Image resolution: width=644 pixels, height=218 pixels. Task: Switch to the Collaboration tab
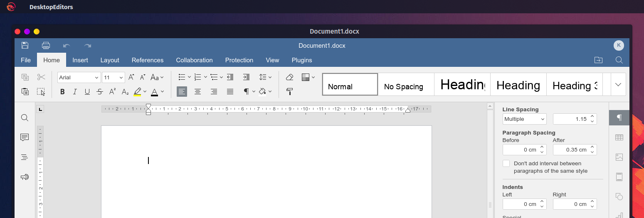pyautogui.click(x=194, y=60)
